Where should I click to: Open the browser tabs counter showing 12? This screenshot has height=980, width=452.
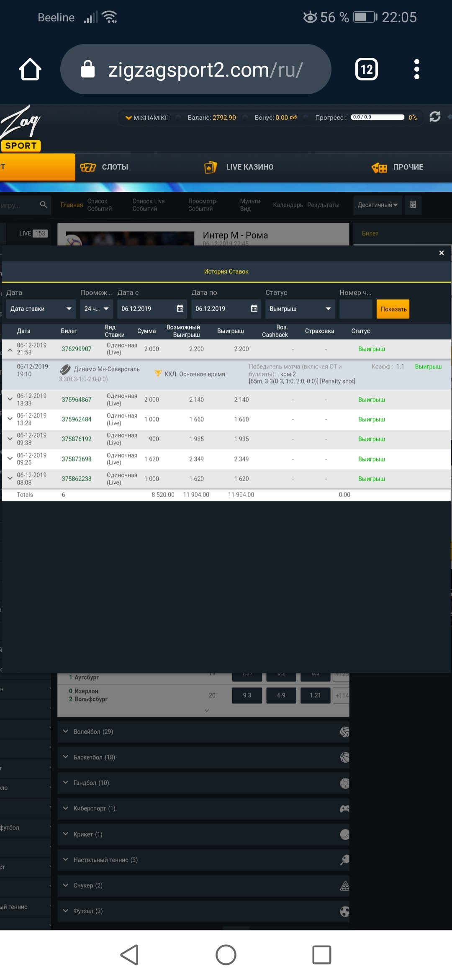pyautogui.click(x=366, y=70)
